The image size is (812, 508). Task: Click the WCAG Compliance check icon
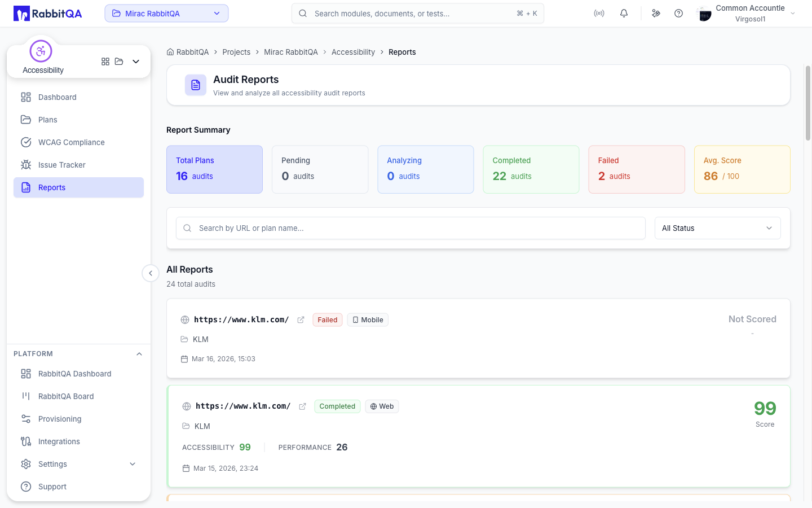(x=26, y=142)
